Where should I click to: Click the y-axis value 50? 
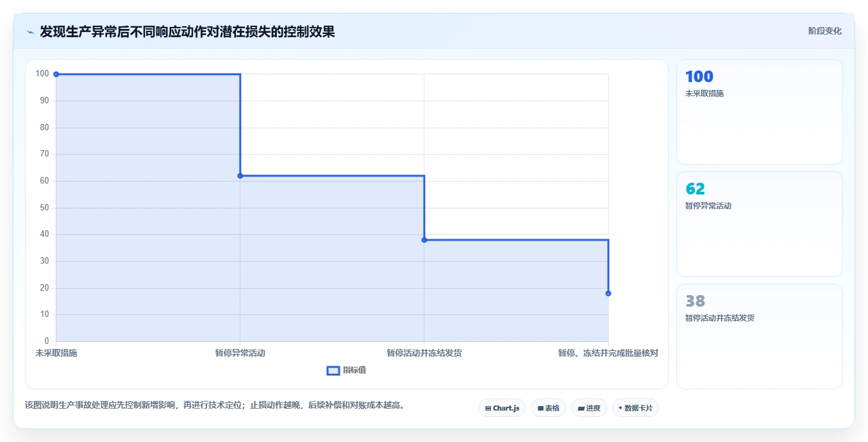click(45, 207)
